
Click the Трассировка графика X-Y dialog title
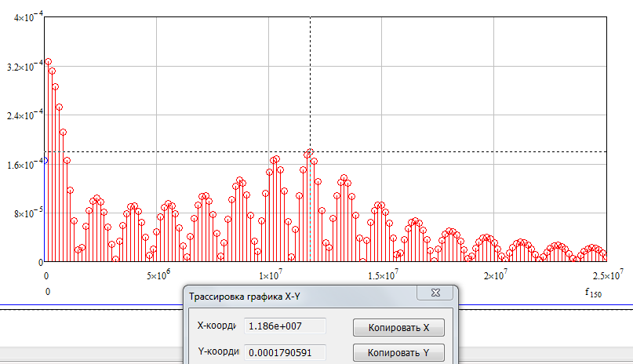(x=245, y=297)
